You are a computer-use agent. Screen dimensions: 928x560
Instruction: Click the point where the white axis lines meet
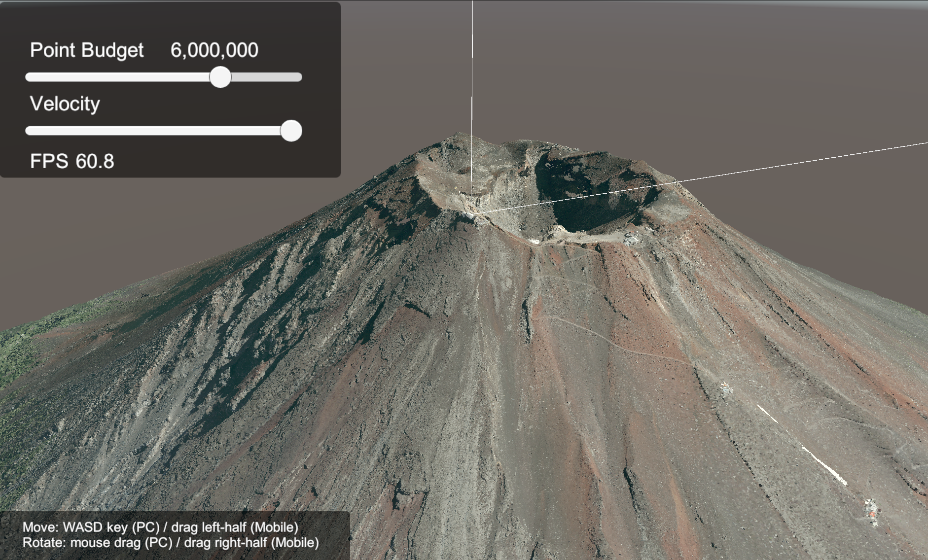(x=472, y=213)
